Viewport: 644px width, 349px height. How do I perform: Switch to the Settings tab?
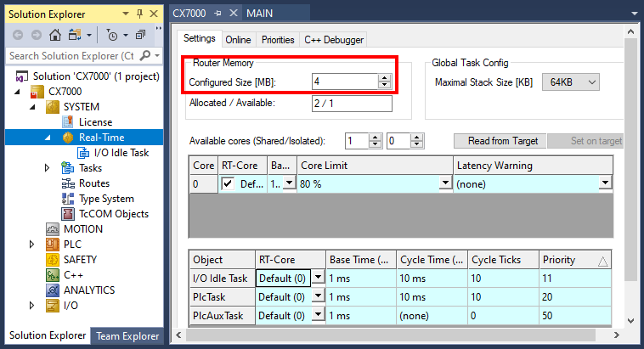pos(199,38)
